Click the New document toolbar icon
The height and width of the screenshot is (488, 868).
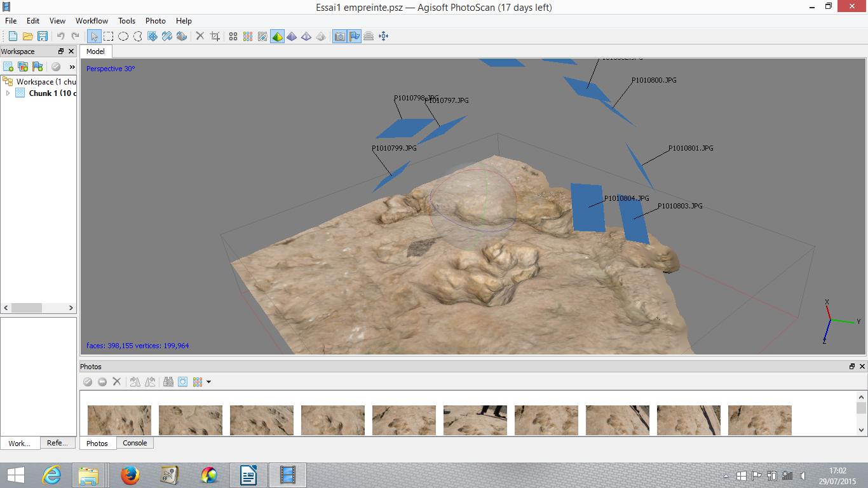coord(13,36)
